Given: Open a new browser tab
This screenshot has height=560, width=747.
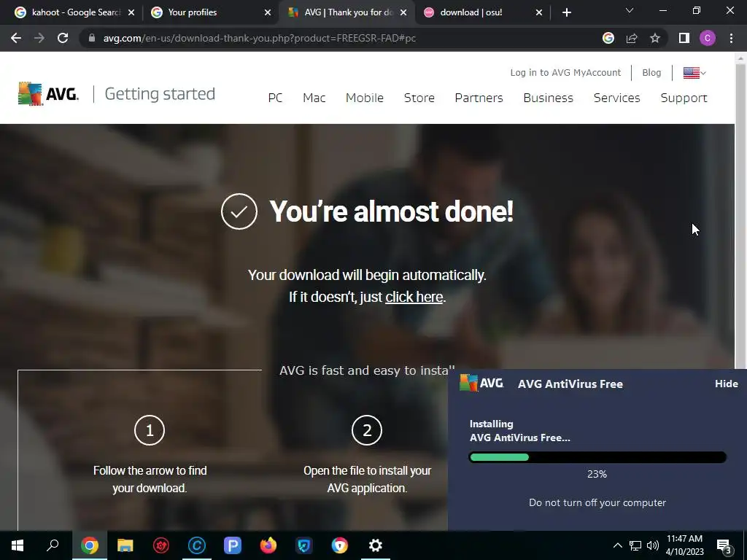Looking at the screenshot, I should pyautogui.click(x=566, y=12).
